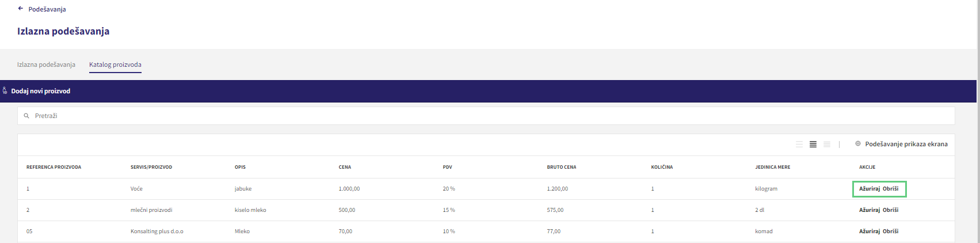Image resolution: width=980 pixels, height=243 pixels.
Task: Click the search magnifier icon
Action: coord(26,116)
